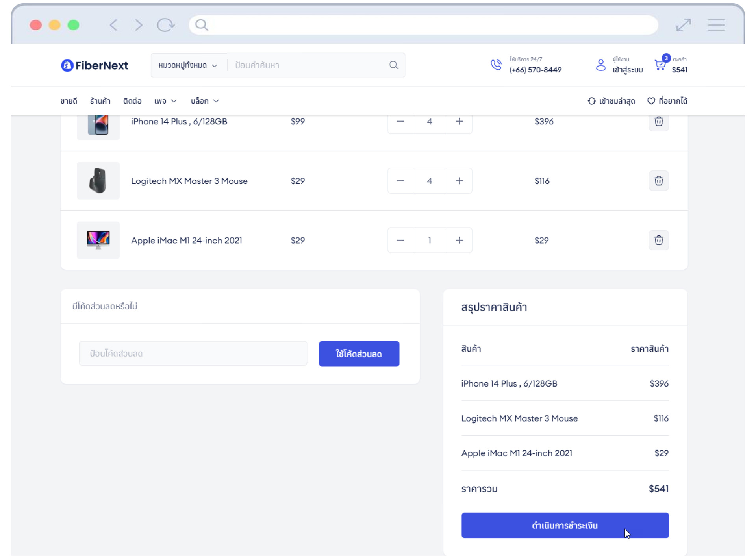Click the Logitech mouse quantity field
Viewport: 756px width, 559px height.
430,181
